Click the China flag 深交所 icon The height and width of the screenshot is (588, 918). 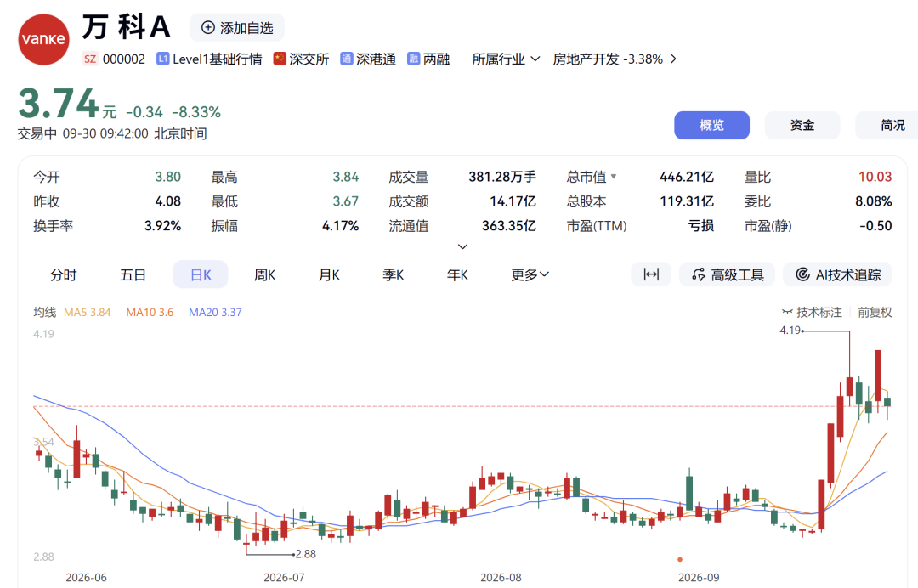click(280, 59)
